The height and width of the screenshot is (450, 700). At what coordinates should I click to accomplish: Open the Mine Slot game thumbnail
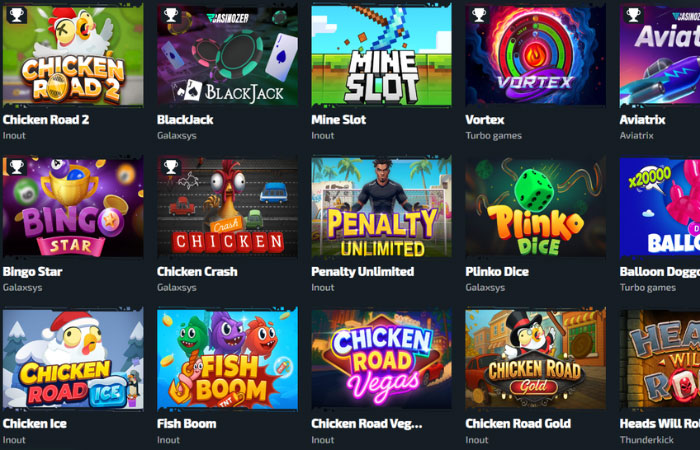381,55
